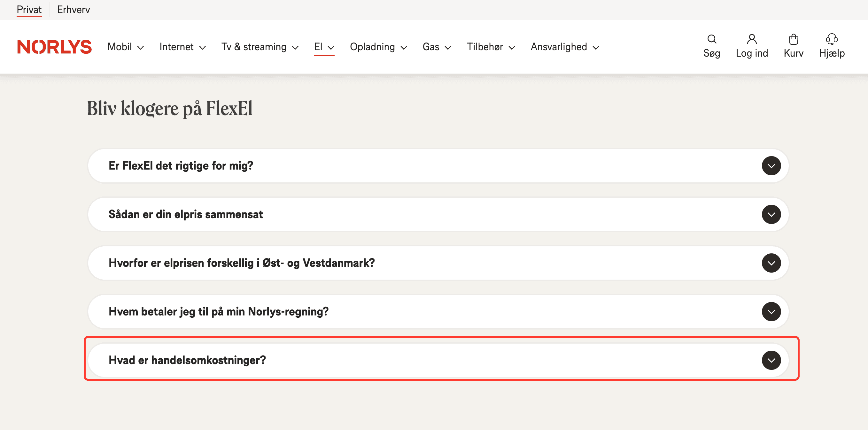Open the Ansvarlighed navigation menu
Viewport: 868px width, 430px height.
[x=564, y=47]
